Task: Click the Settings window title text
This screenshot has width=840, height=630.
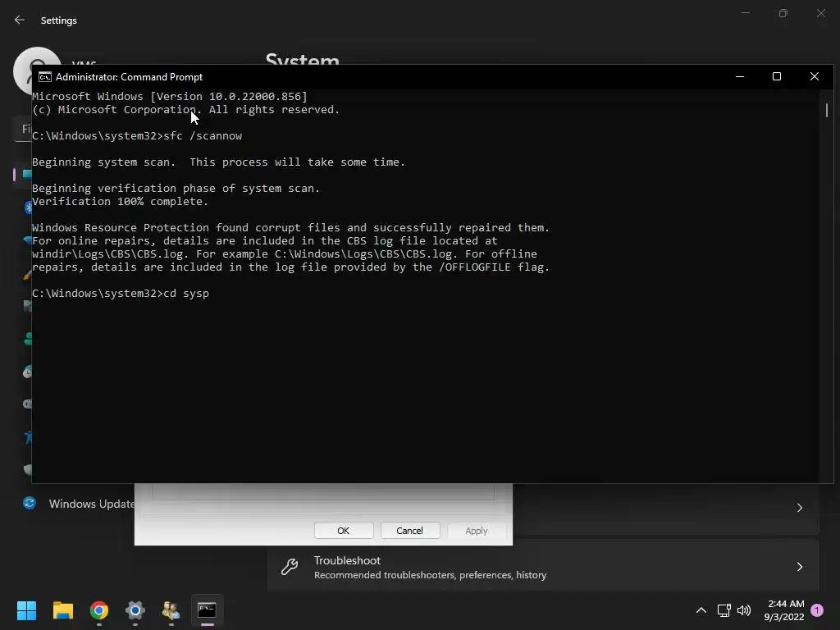Action: pos(59,21)
